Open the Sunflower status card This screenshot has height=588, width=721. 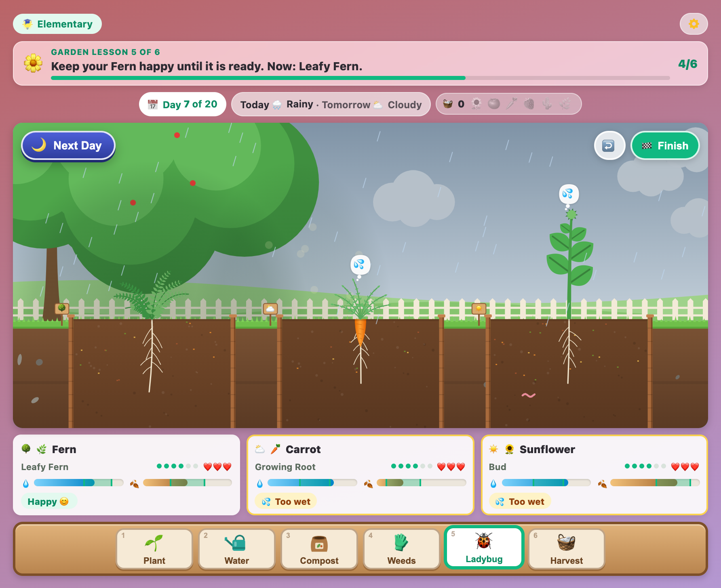[595, 475]
